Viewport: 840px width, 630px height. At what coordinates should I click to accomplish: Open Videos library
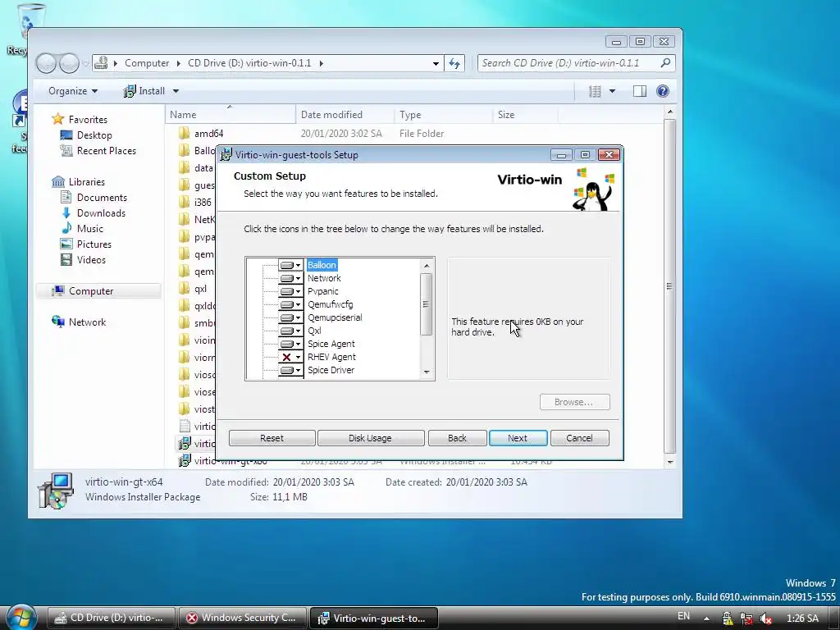pyautogui.click(x=91, y=259)
